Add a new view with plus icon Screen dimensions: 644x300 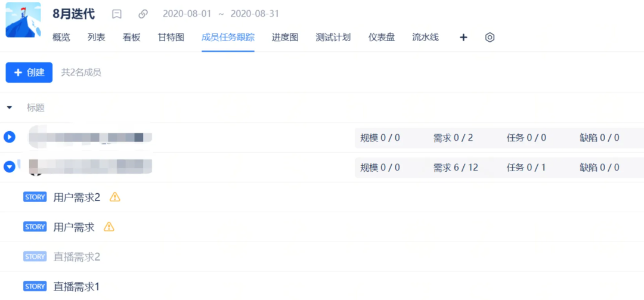tap(463, 38)
